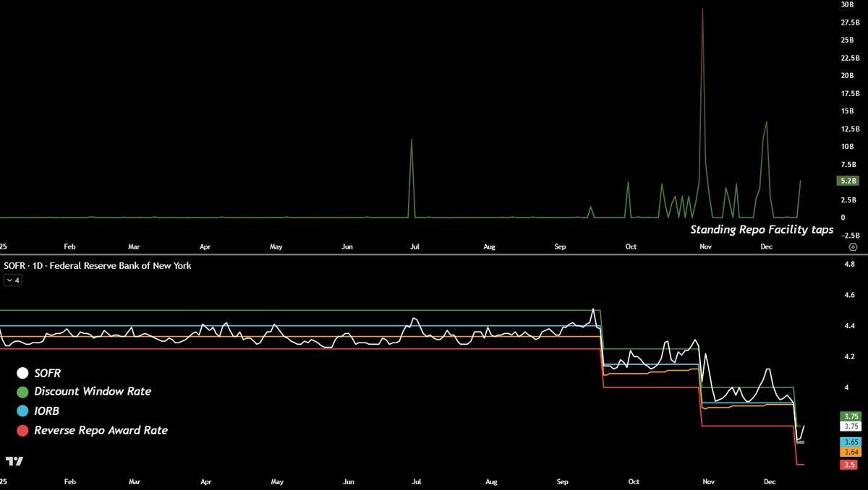This screenshot has height=490, width=868.
Task: Click the 4.2 rate scale label
Action: click(849, 357)
